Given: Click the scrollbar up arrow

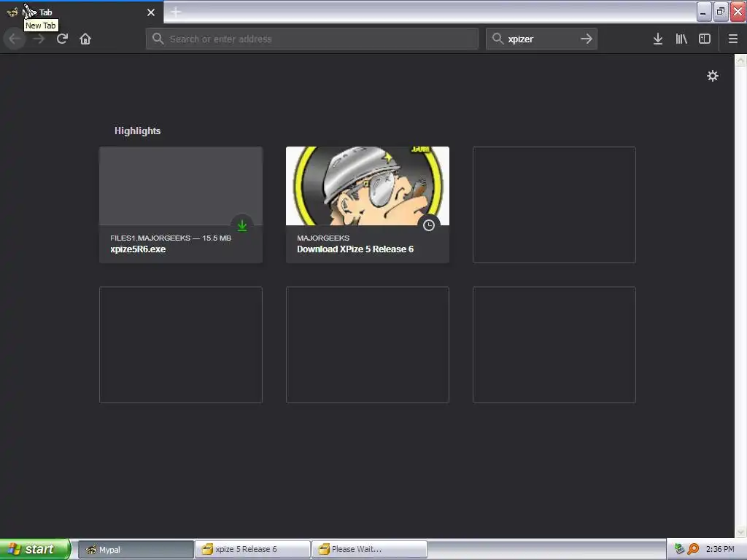Looking at the screenshot, I should coord(740,60).
